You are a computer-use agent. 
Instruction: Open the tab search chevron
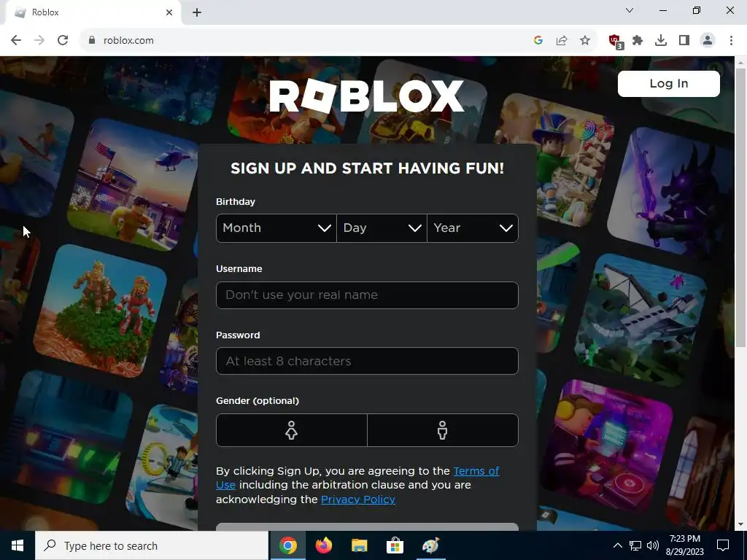coord(630,10)
